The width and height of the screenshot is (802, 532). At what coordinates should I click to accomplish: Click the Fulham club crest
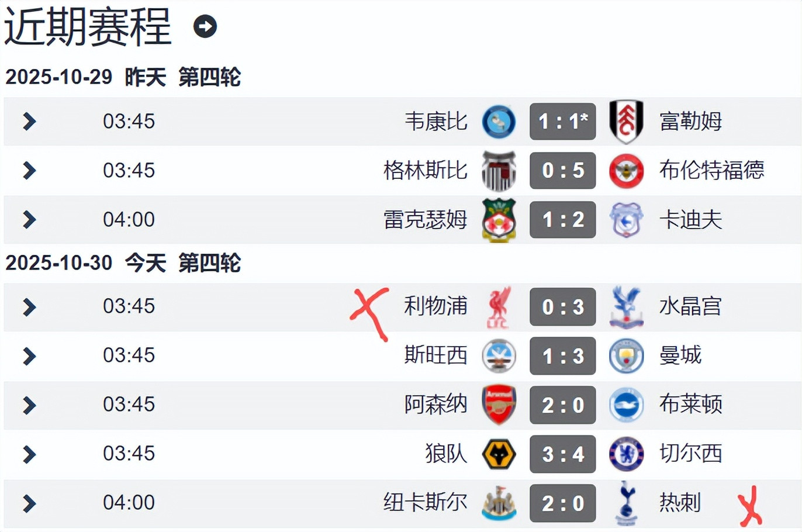[x=626, y=122]
